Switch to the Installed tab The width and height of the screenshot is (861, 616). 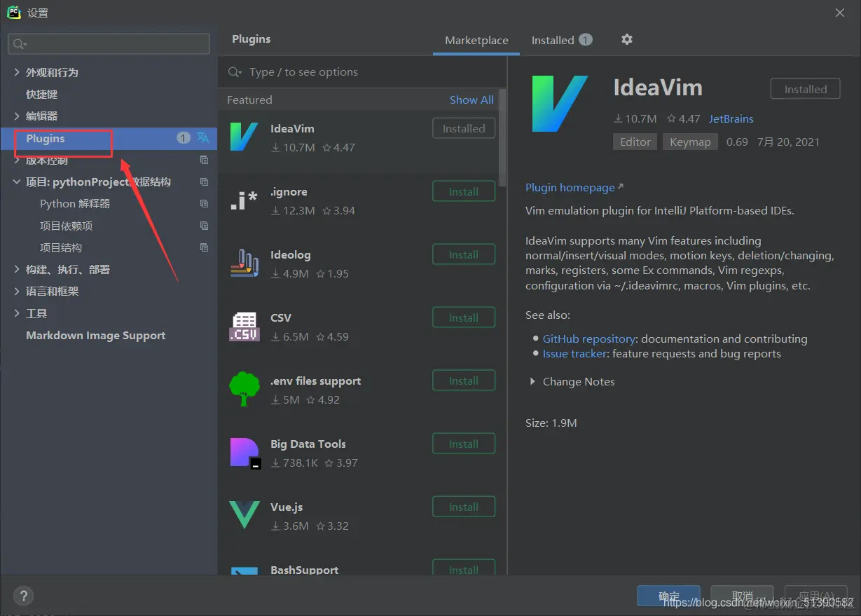tap(562, 40)
